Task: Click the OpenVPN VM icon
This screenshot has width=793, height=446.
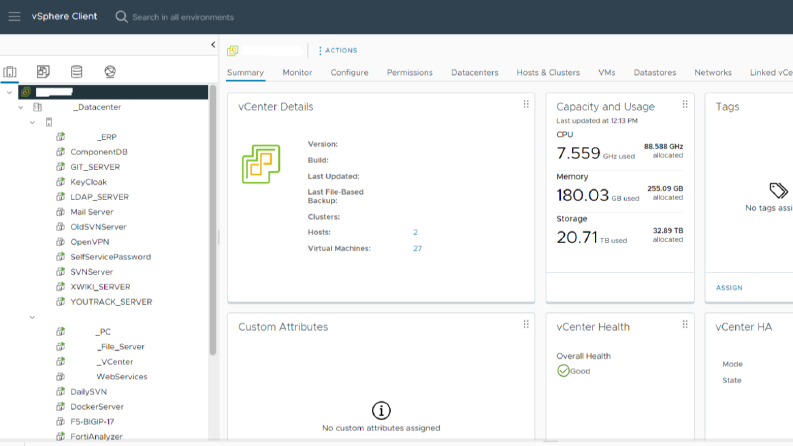Action: pos(61,241)
